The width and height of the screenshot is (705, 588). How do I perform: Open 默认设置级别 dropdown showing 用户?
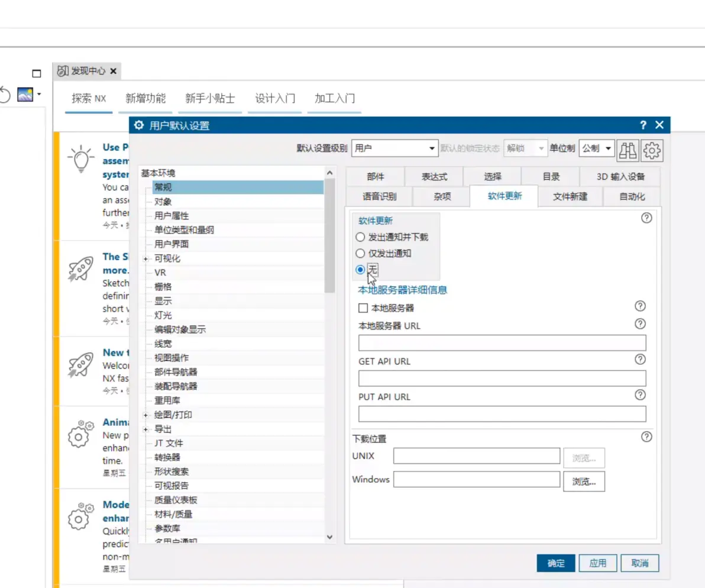click(394, 148)
